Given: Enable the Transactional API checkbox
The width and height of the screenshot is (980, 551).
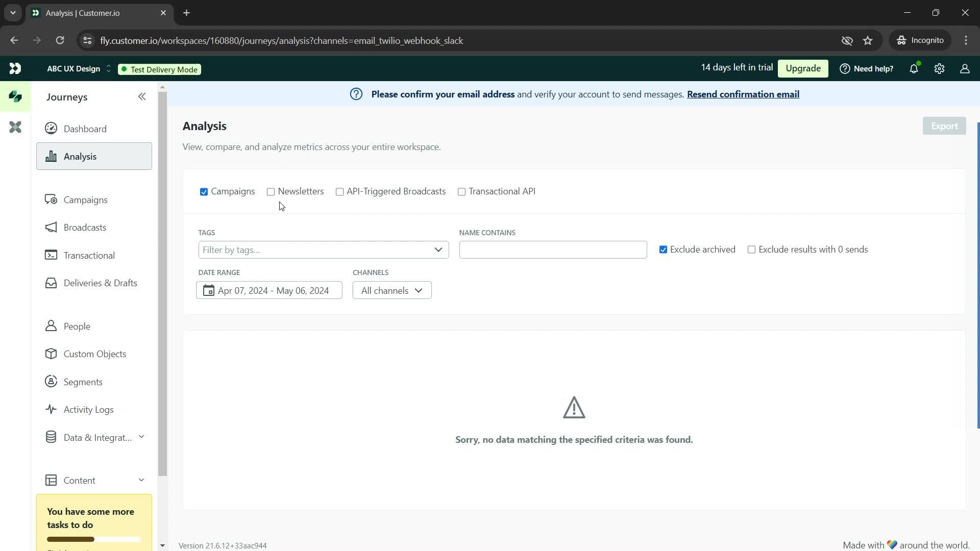Looking at the screenshot, I should [462, 191].
